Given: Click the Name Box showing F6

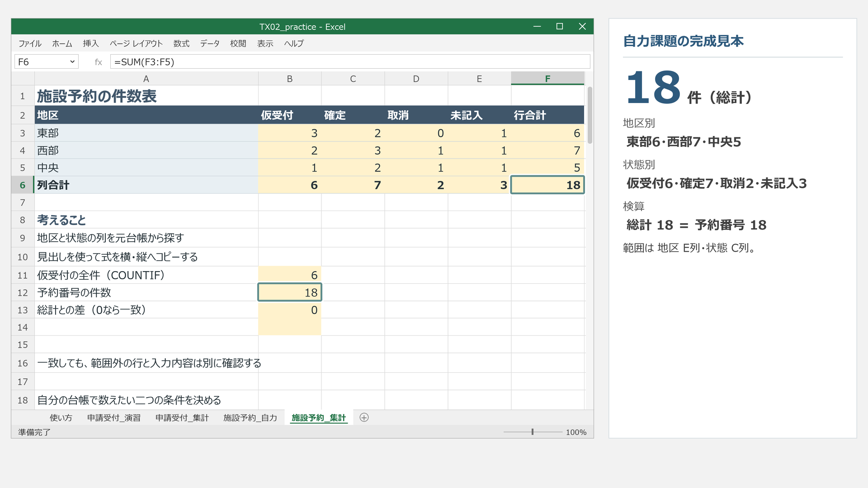Looking at the screenshot, I should 47,62.
